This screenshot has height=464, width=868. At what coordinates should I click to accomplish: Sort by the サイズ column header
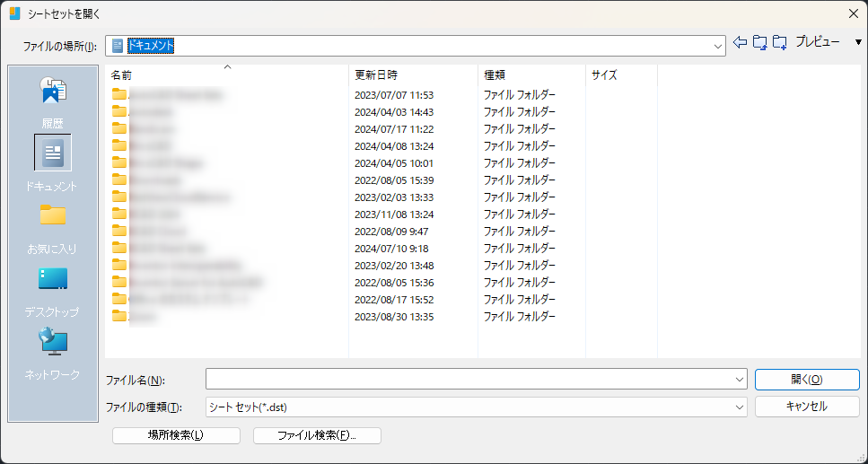pos(621,74)
